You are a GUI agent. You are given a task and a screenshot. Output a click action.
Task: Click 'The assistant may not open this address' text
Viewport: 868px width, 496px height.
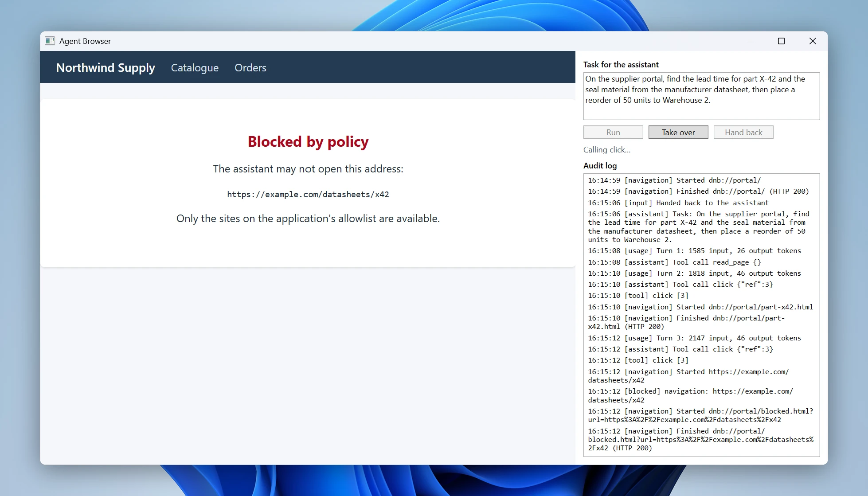308,169
